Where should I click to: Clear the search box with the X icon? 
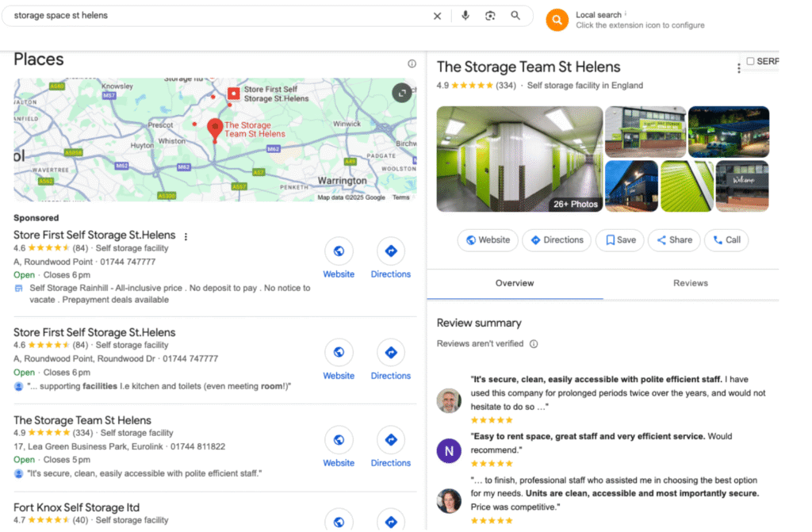[437, 16]
